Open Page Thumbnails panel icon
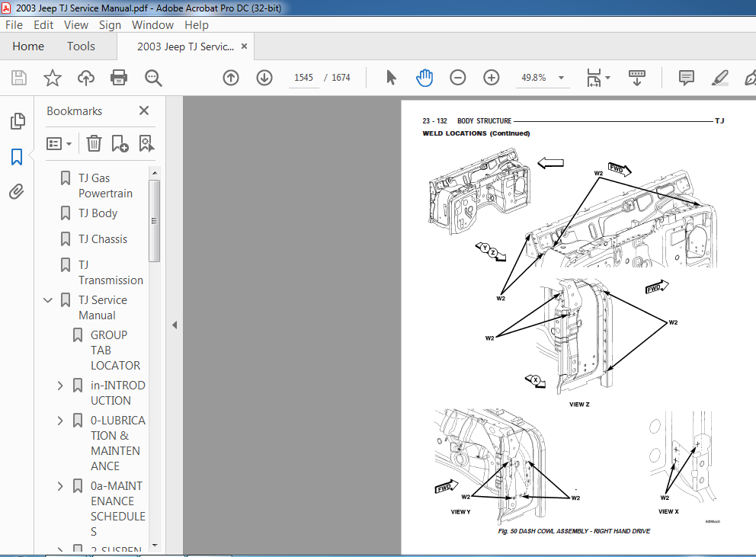The height and width of the screenshot is (557, 756). click(x=18, y=121)
